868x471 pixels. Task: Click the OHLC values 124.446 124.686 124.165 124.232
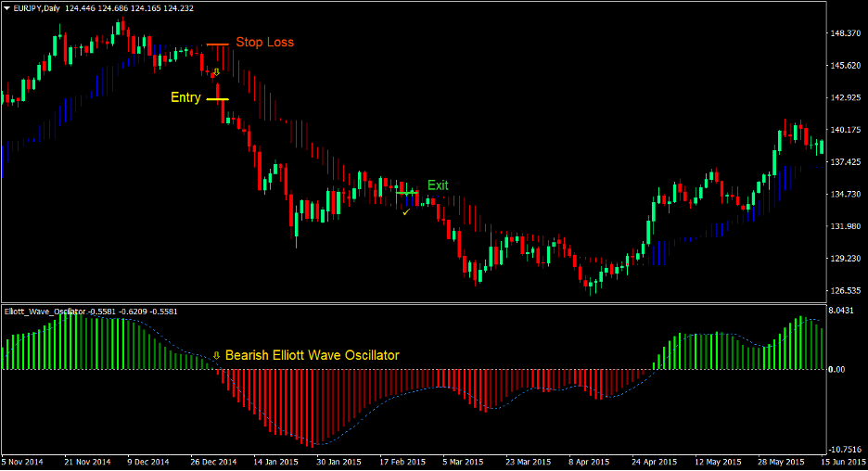[x=130, y=8]
